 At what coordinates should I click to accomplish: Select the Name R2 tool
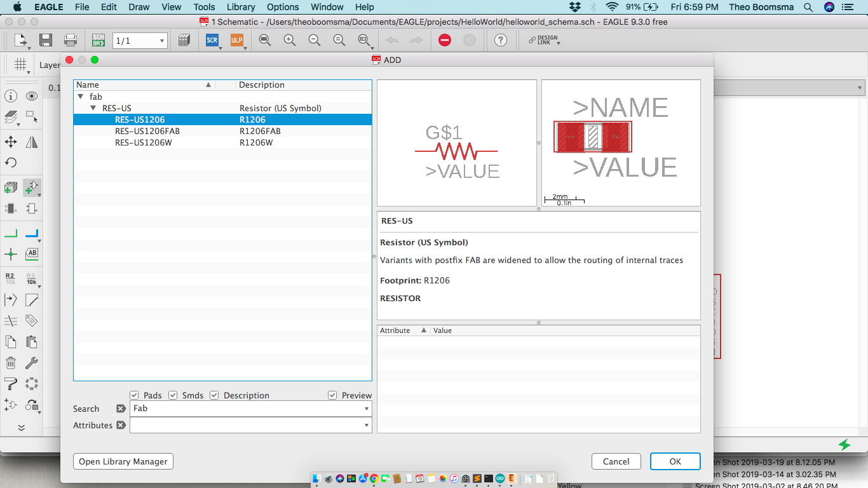coord(11,279)
